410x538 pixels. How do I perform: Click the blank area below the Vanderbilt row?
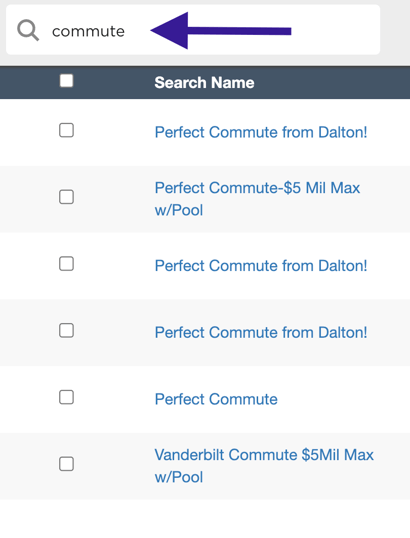point(205,518)
